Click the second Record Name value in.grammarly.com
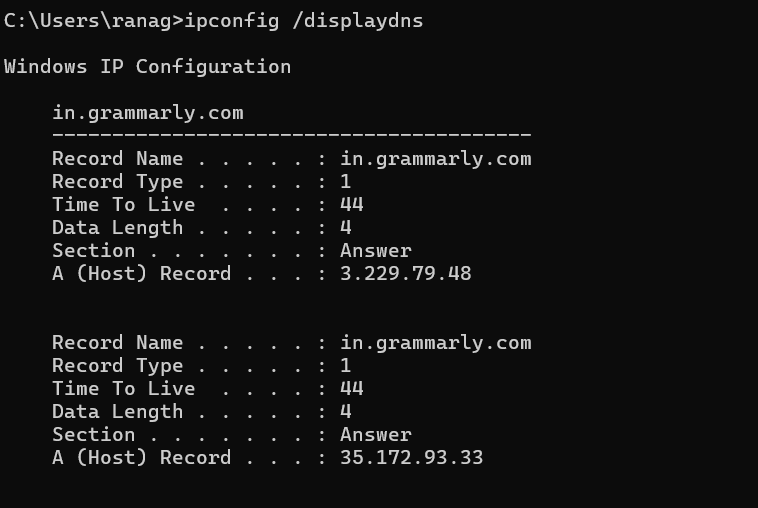The image size is (758, 508). click(x=436, y=343)
